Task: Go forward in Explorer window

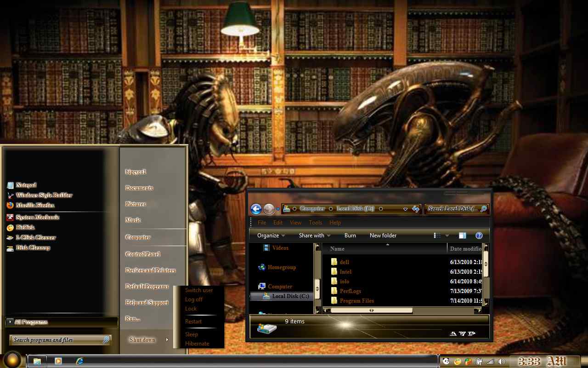Action: click(x=269, y=209)
